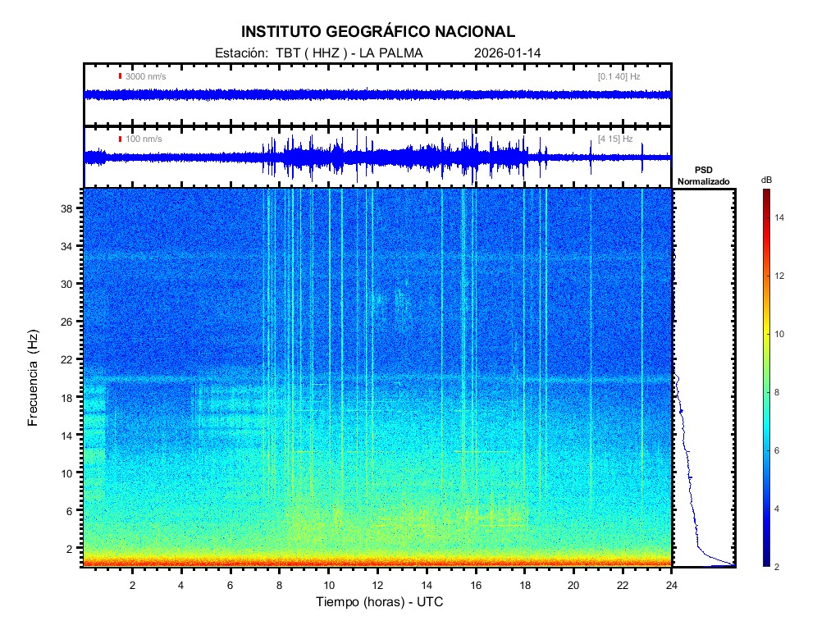This screenshot has width=840, height=630.
Task: Click the PSD Normalizado panel heading
Action: tap(703, 175)
